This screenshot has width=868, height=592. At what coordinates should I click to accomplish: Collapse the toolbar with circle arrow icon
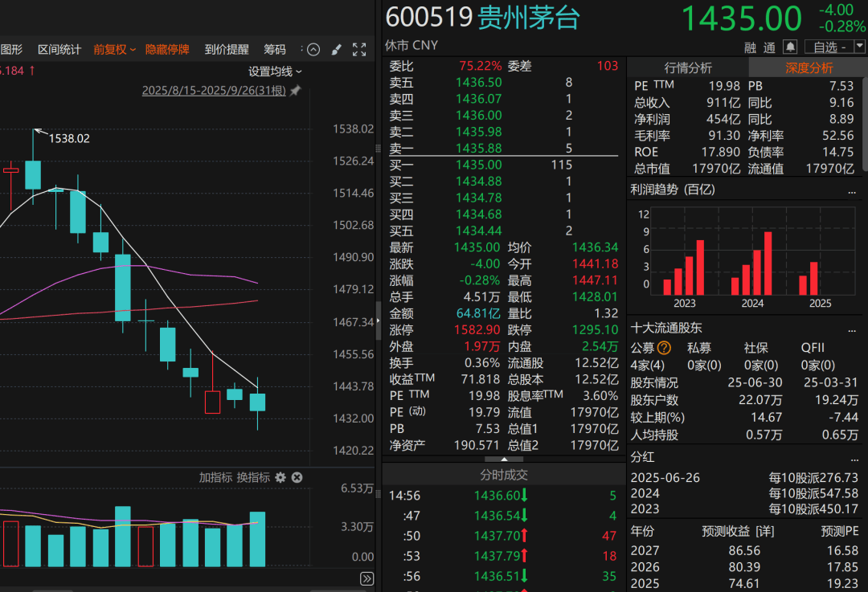tap(313, 49)
